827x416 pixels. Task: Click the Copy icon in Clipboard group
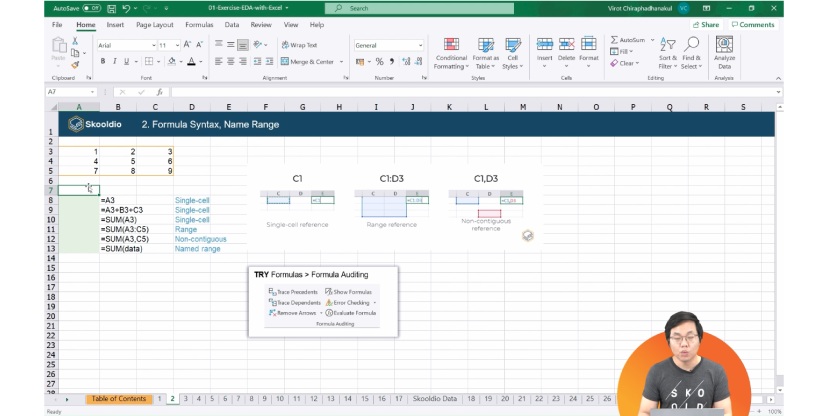(x=75, y=53)
